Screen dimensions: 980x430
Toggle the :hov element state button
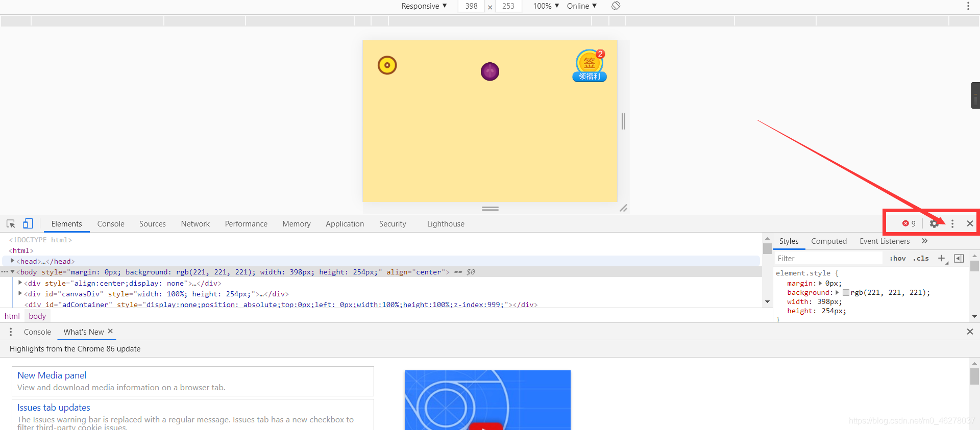coord(897,259)
